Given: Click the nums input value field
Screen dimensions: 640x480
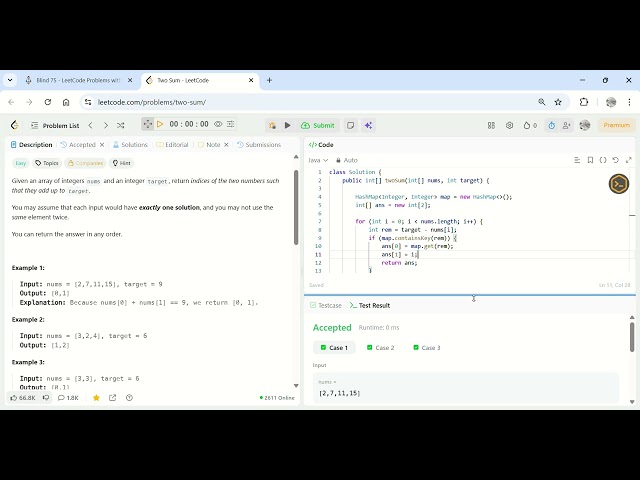Looking at the screenshot, I should tap(466, 388).
